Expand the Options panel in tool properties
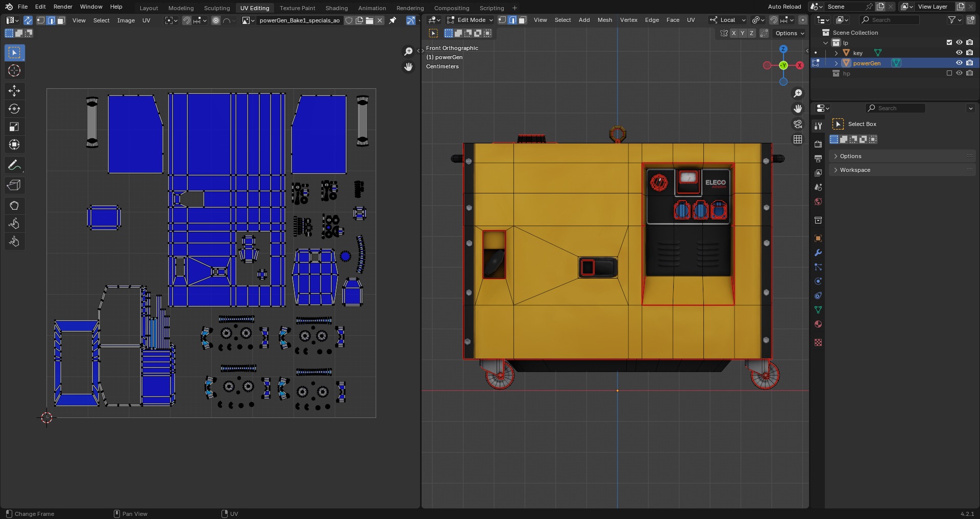 [902, 156]
